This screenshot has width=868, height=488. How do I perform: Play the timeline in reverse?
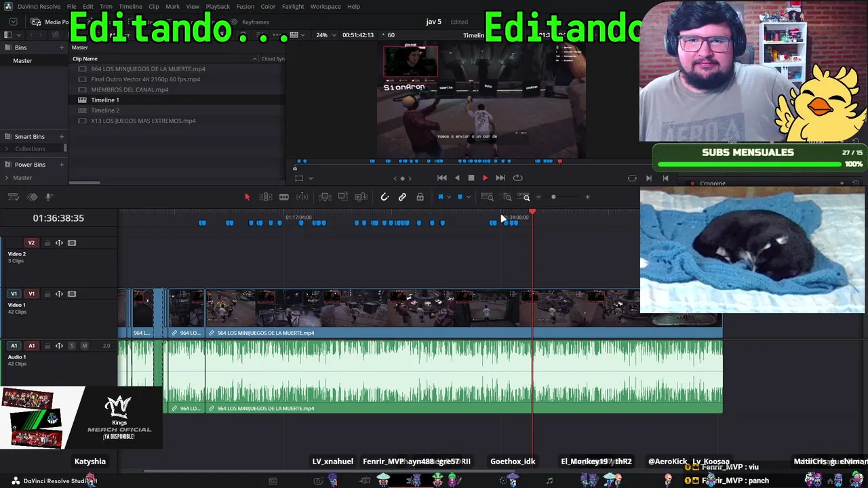point(457,178)
